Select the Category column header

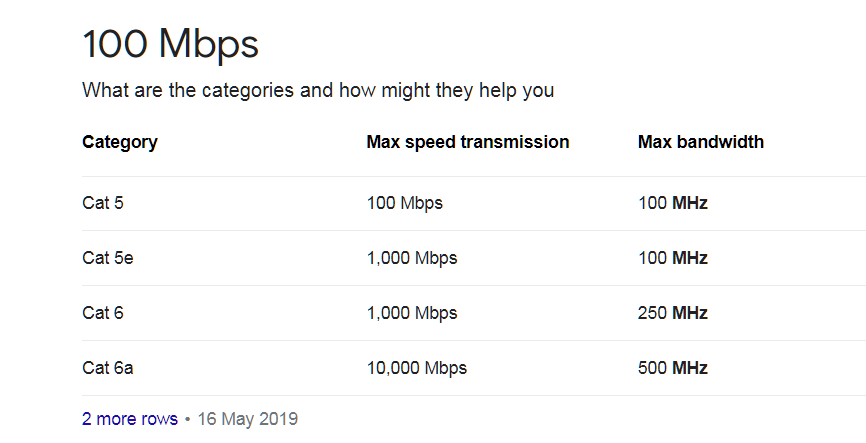point(119,142)
